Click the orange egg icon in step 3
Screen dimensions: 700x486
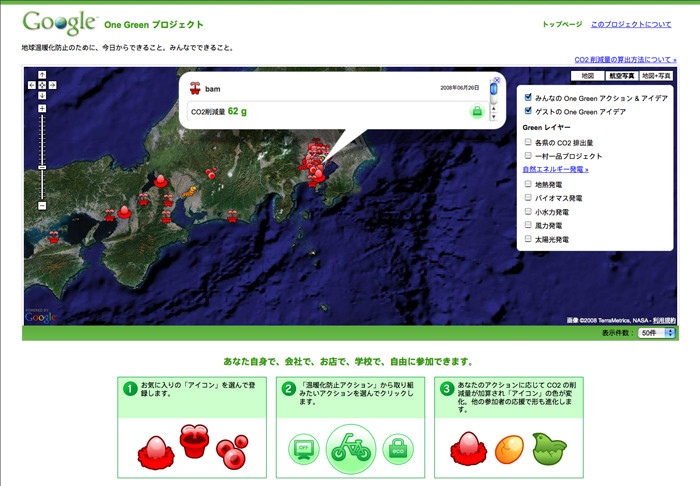(509, 449)
